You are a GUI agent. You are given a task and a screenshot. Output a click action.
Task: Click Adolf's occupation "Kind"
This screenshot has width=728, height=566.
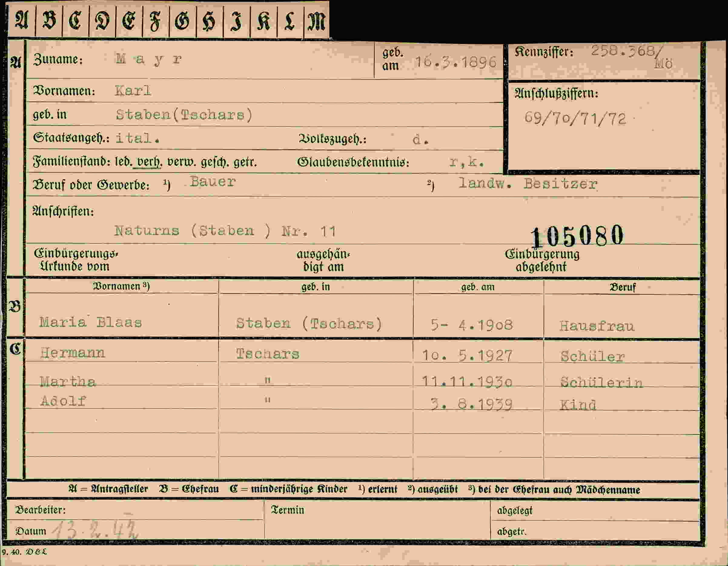coord(578,405)
